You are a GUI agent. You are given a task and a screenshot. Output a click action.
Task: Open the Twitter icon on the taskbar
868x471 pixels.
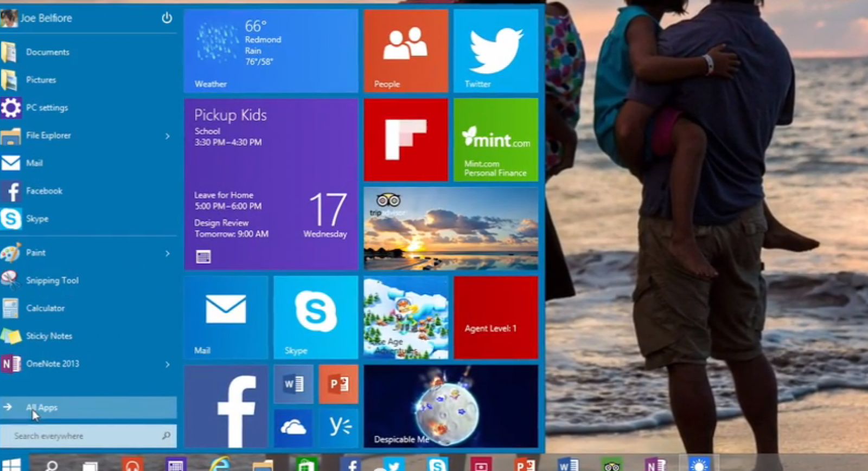(x=394, y=465)
